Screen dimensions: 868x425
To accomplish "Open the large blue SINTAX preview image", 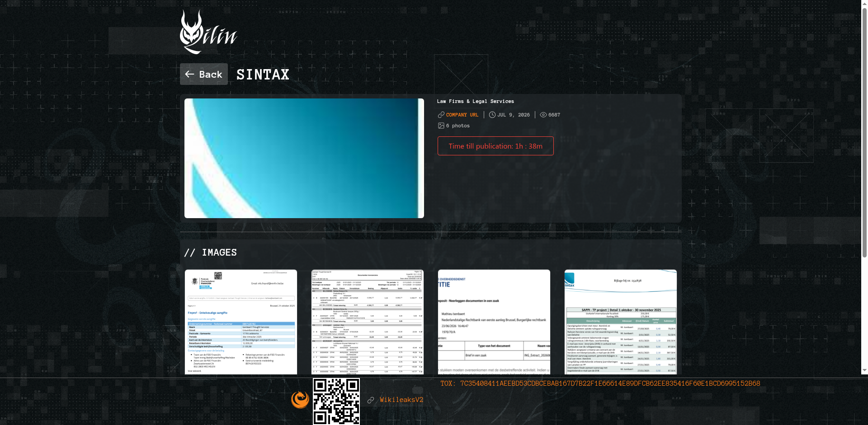I will [304, 158].
